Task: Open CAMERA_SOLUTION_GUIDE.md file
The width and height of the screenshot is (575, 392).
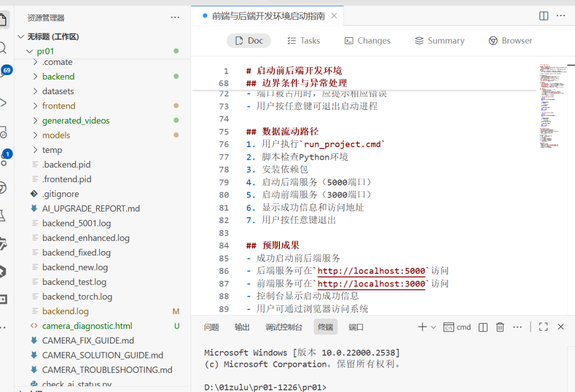Action: (103, 355)
